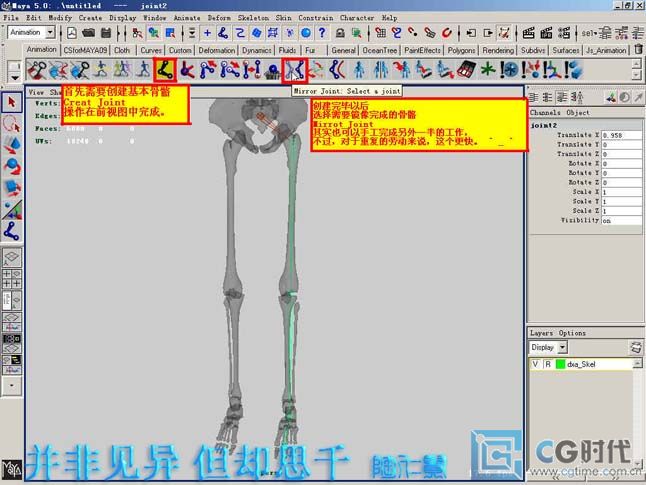Click the Open Scene folder icon
The height and width of the screenshot is (485, 646).
[x=89, y=33]
